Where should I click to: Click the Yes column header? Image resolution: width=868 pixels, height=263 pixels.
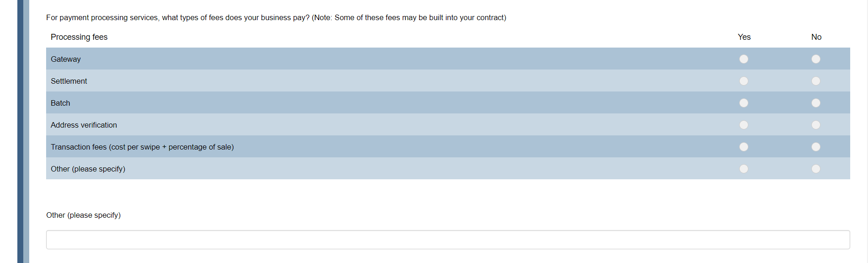pos(744,37)
